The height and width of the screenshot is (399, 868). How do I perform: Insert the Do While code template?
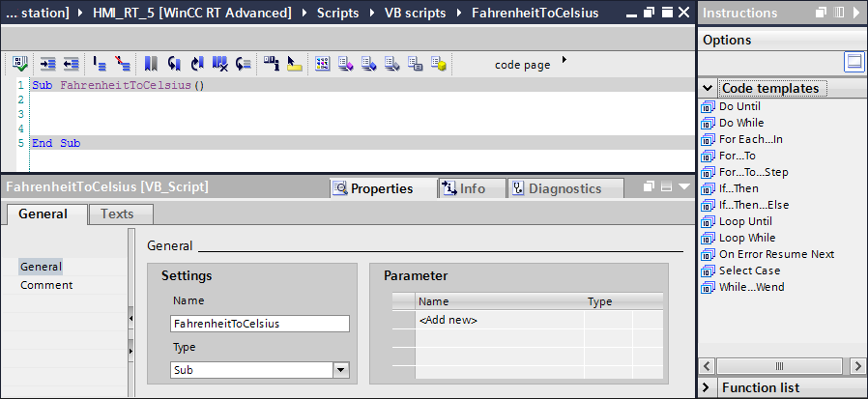740,123
